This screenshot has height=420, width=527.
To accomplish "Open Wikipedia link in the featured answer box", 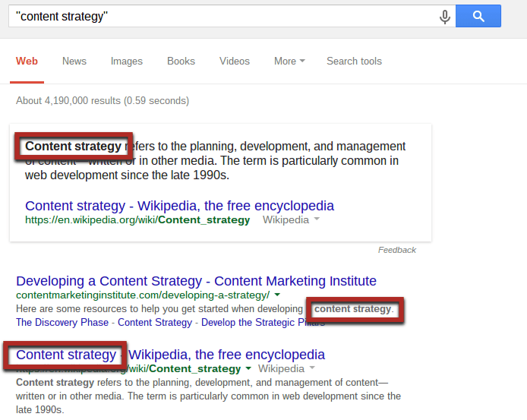I will click(179, 206).
